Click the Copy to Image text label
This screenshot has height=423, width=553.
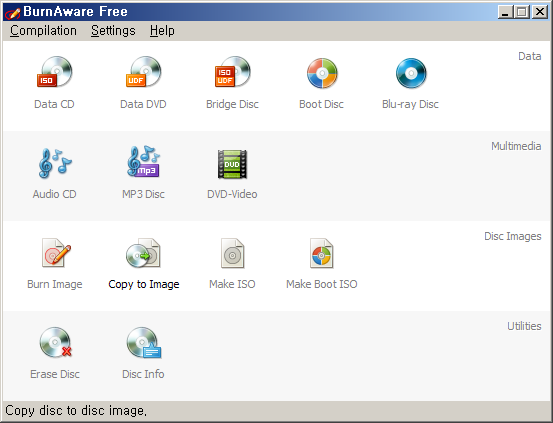point(144,284)
